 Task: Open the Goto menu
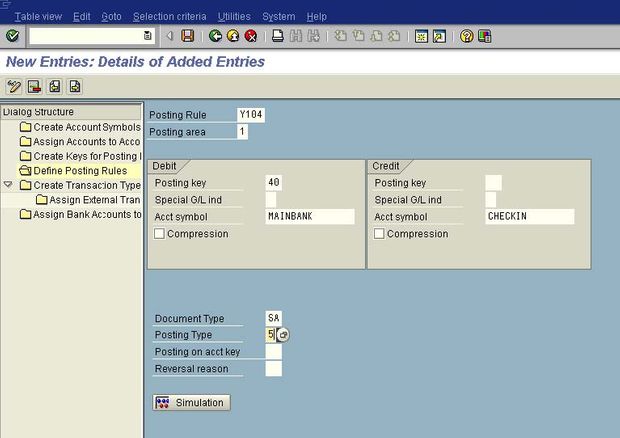click(111, 17)
